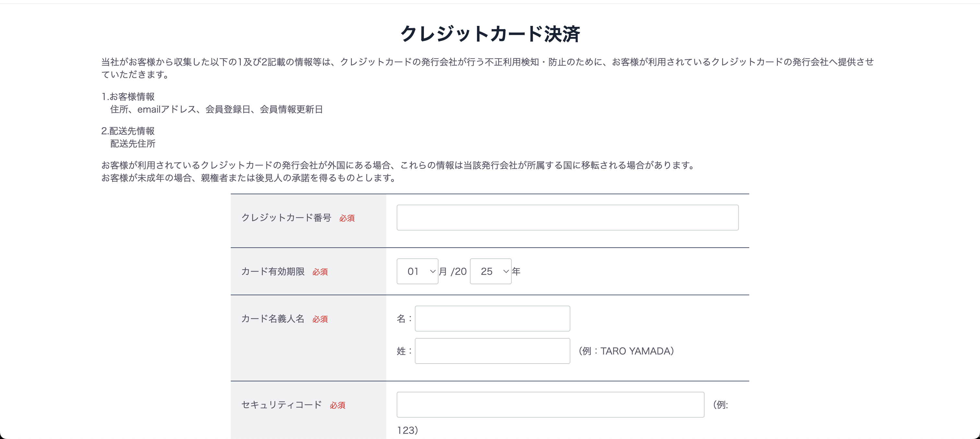The image size is (980, 439).
Task: Click the 2.配送先情報 section text
Action: [x=128, y=131]
